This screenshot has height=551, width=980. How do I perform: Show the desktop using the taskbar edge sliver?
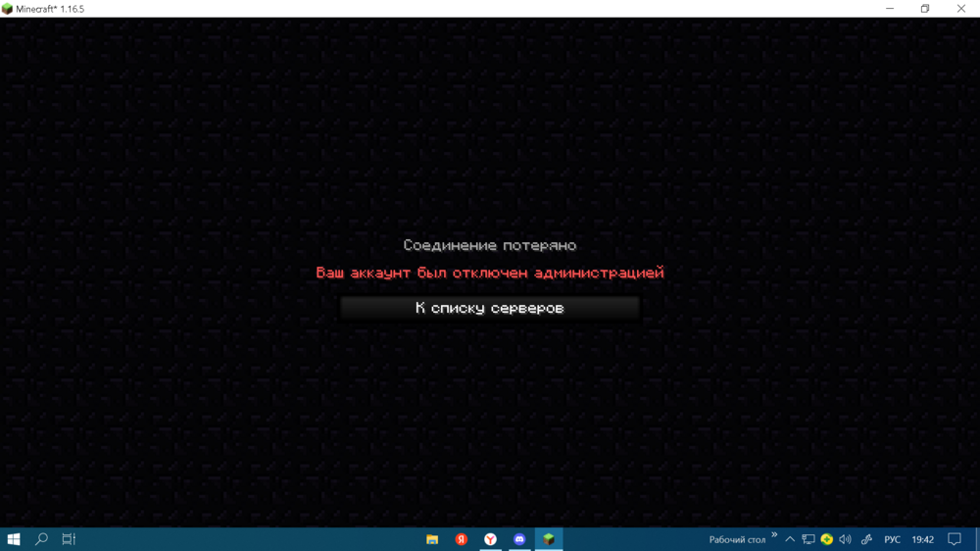coord(977,539)
